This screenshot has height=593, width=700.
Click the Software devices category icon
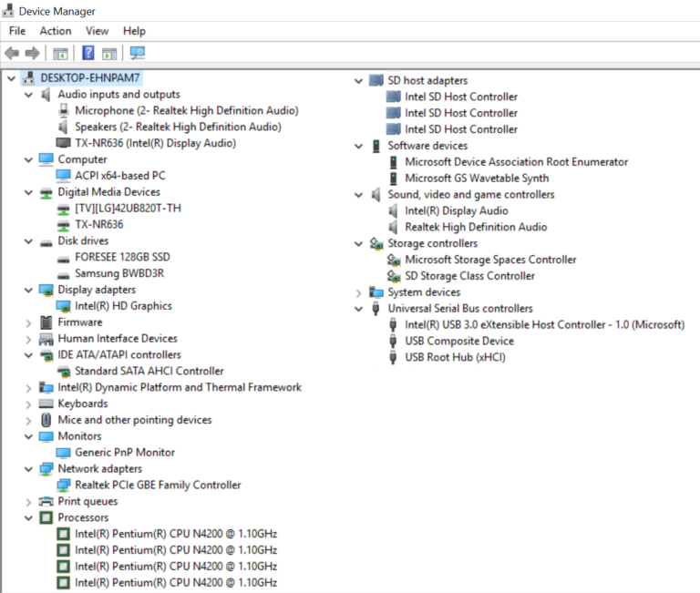[x=376, y=146]
